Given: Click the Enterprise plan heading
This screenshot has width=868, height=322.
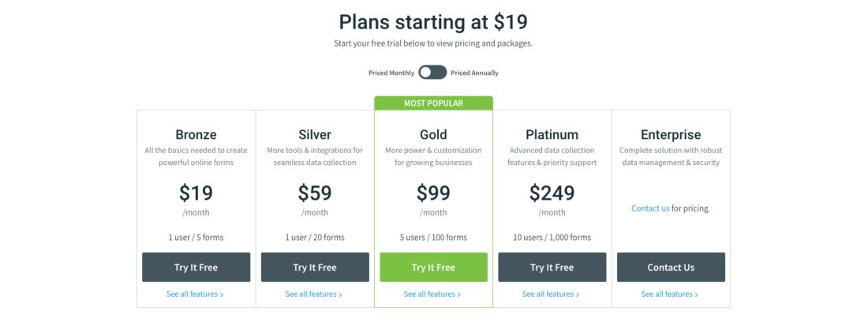Looking at the screenshot, I should (671, 135).
